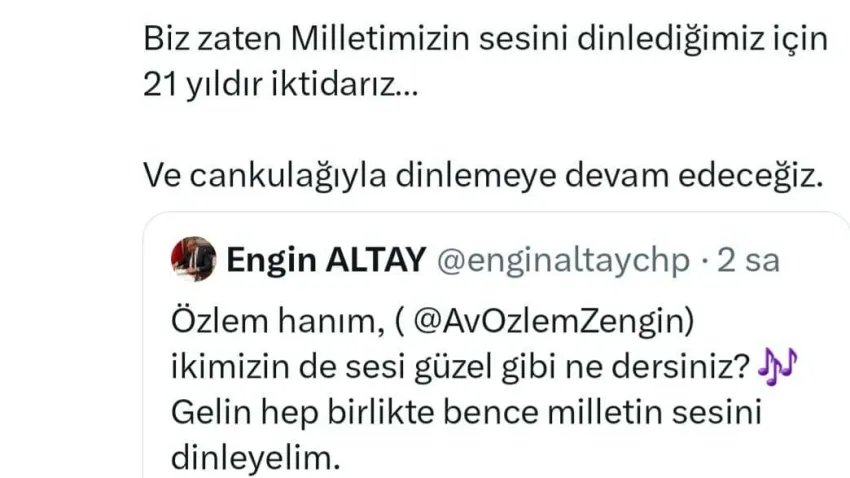Click the word 'Milletimizin' in main tweet

[380, 39]
